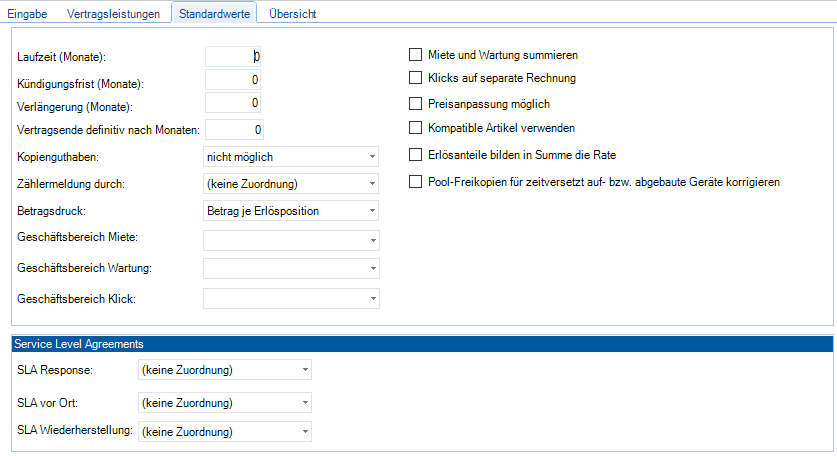Expand the Geschäftsbereich Klick dropdown

pyautogui.click(x=290, y=298)
